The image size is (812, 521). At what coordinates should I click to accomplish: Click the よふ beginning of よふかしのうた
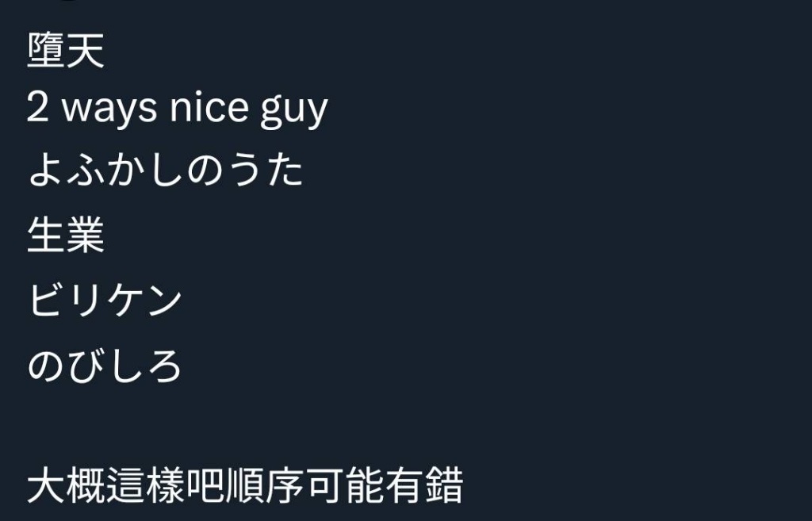pyautogui.click(x=66, y=170)
